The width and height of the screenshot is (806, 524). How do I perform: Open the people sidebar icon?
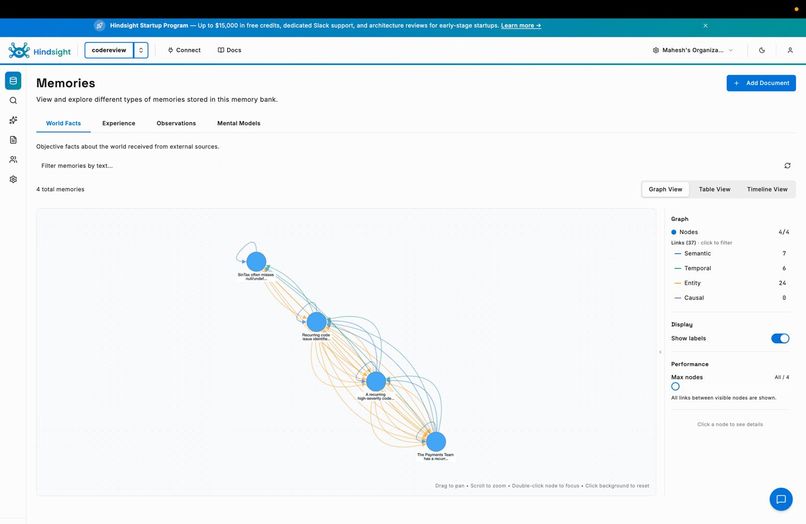click(x=13, y=159)
